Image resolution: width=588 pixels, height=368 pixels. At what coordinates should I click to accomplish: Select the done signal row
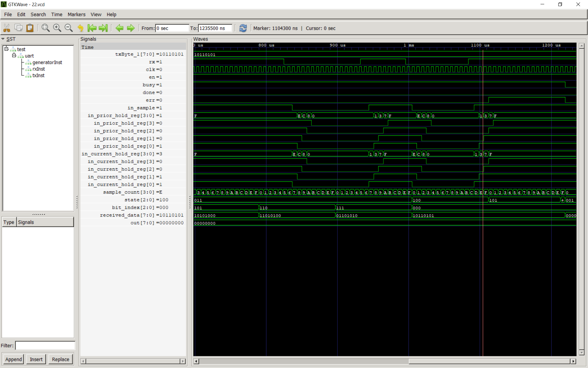tap(133, 92)
